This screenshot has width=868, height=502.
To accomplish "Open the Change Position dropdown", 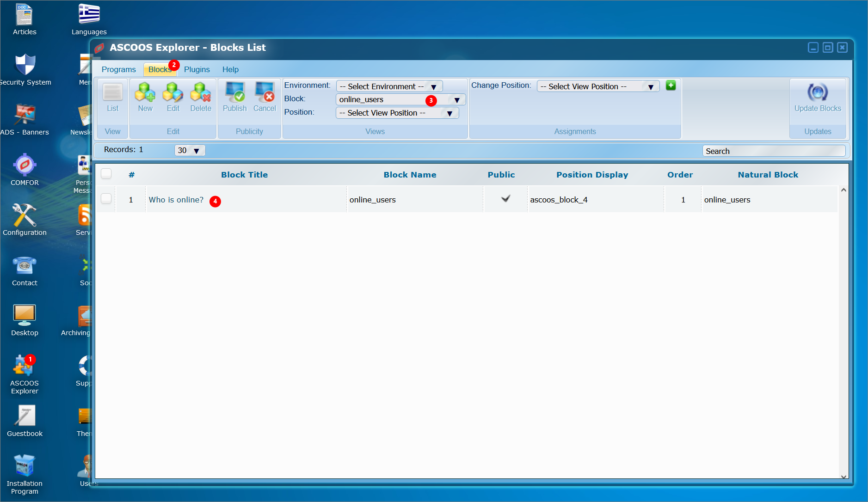I will coord(598,86).
